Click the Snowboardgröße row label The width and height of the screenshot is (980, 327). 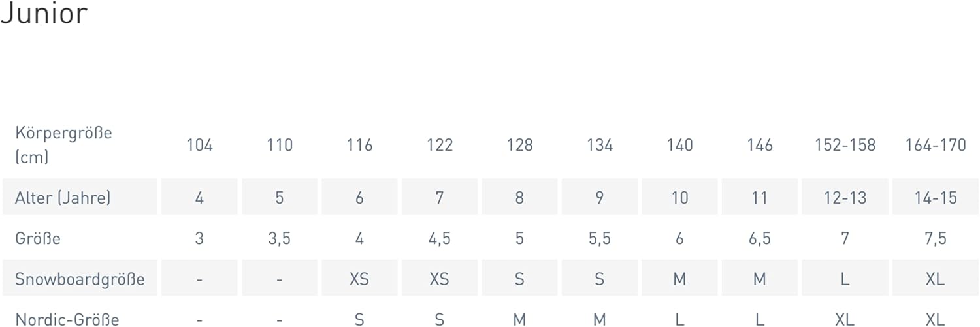pyautogui.click(x=80, y=279)
